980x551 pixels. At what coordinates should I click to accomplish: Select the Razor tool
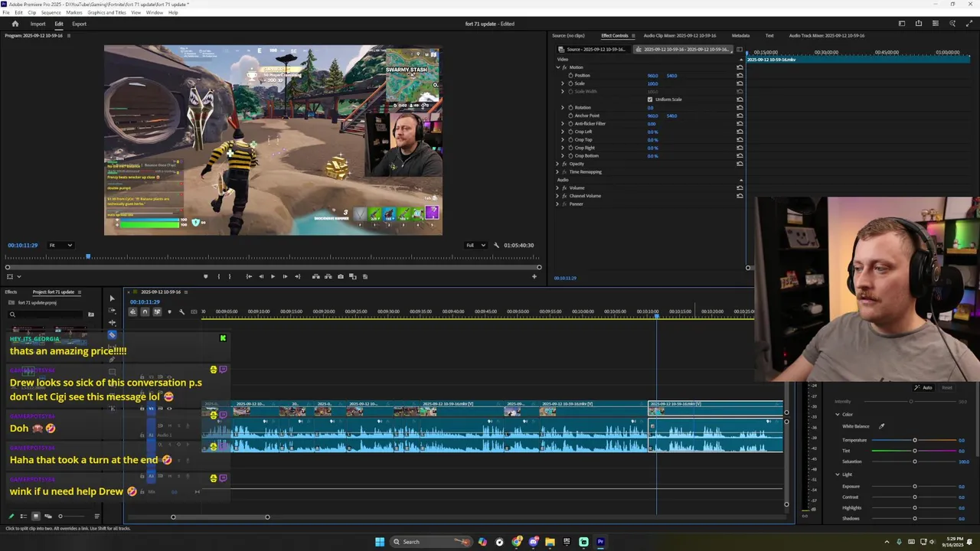(x=113, y=334)
